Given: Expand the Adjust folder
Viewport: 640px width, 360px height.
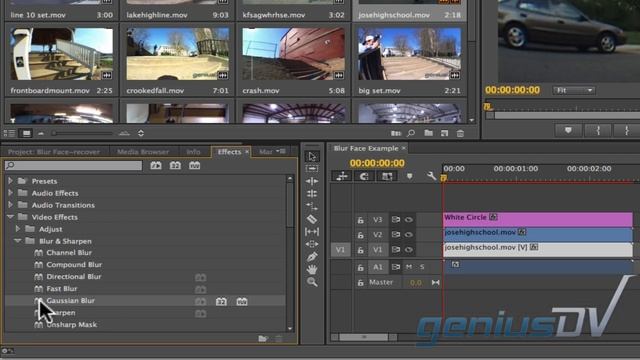Looking at the screenshot, I should 18,229.
